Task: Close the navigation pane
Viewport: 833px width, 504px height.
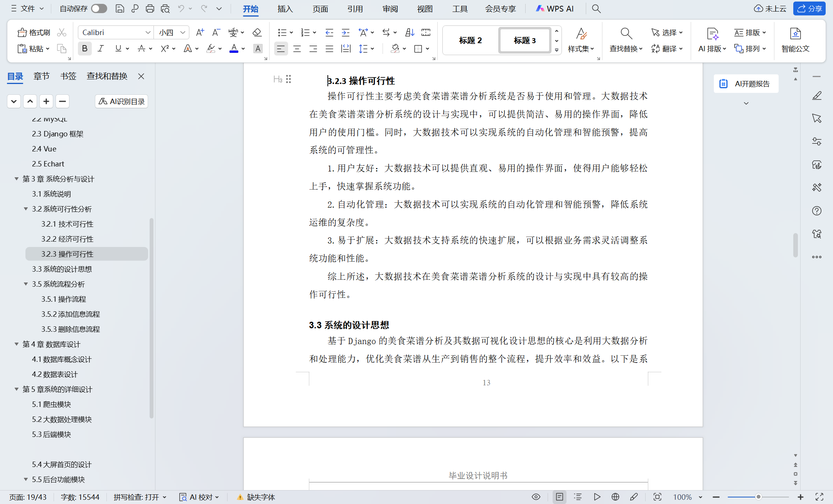Action: [x=141, y=76]
